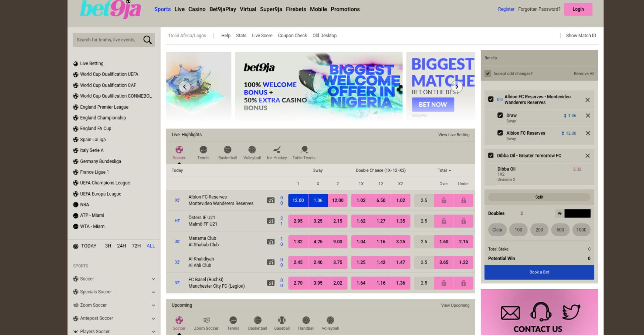The height and width of the screenshot is (335, 644).
Task: Remove Dibba Oil match from betslip
Action: pos(587,156)
